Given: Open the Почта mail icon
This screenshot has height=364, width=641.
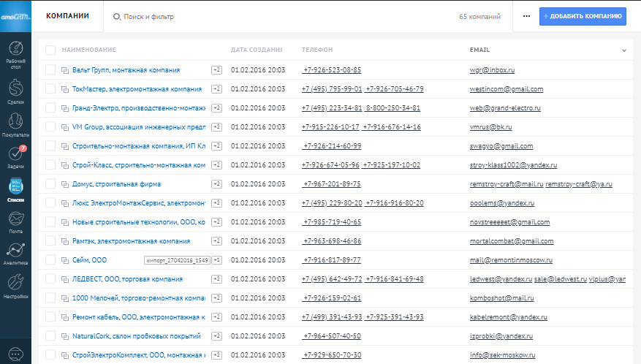Looking at the screenshot, I should (x=15, y=221).
